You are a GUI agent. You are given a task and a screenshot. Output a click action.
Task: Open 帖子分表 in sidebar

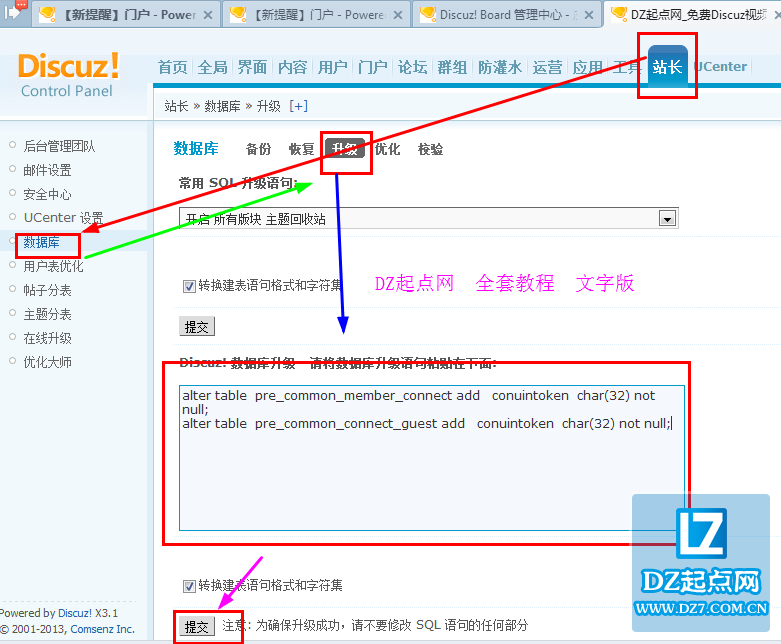coord(47,290)
